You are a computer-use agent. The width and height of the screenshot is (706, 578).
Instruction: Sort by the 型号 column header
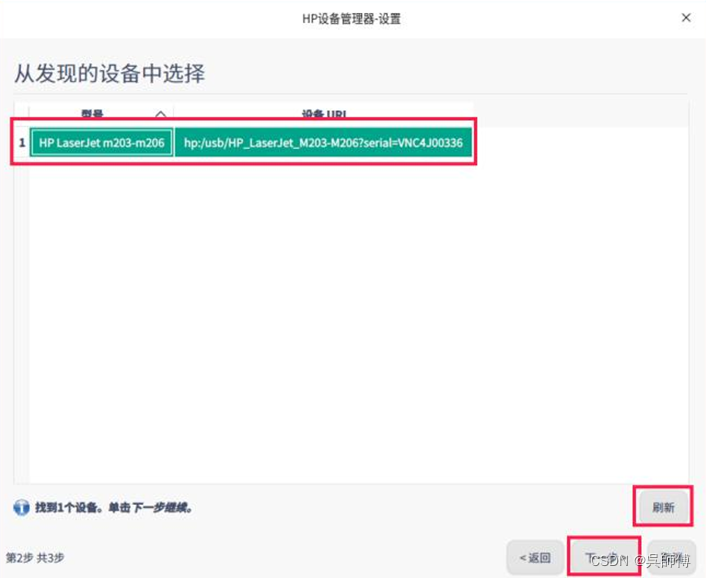pyautogui.click(x=101, y=113)
